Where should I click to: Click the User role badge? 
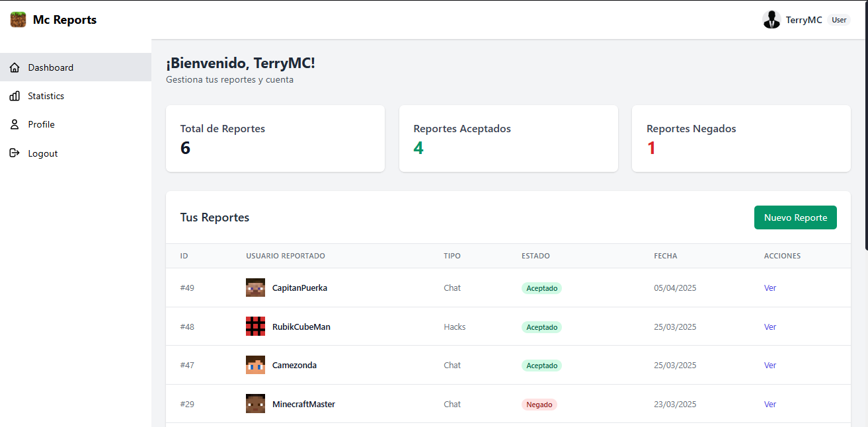[839, 20]
